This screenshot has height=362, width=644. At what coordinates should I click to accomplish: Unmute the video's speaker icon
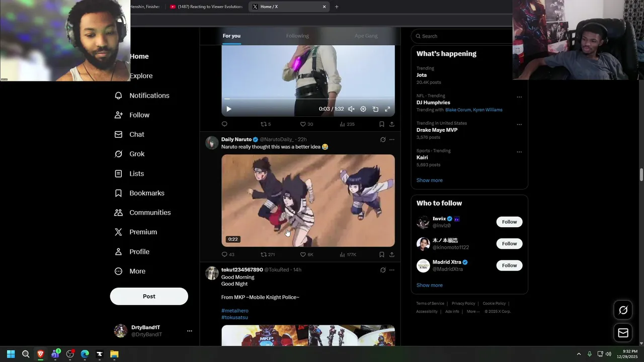(351, 109)
